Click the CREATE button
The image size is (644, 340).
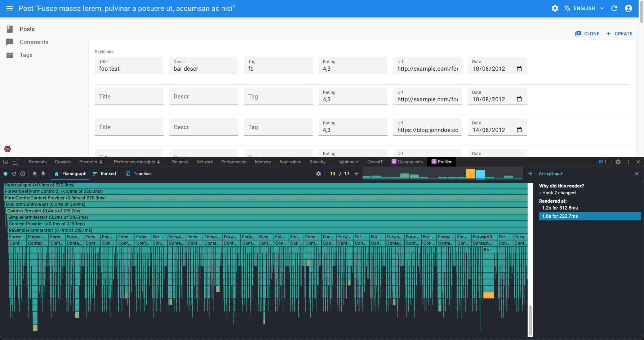point(619,33)
